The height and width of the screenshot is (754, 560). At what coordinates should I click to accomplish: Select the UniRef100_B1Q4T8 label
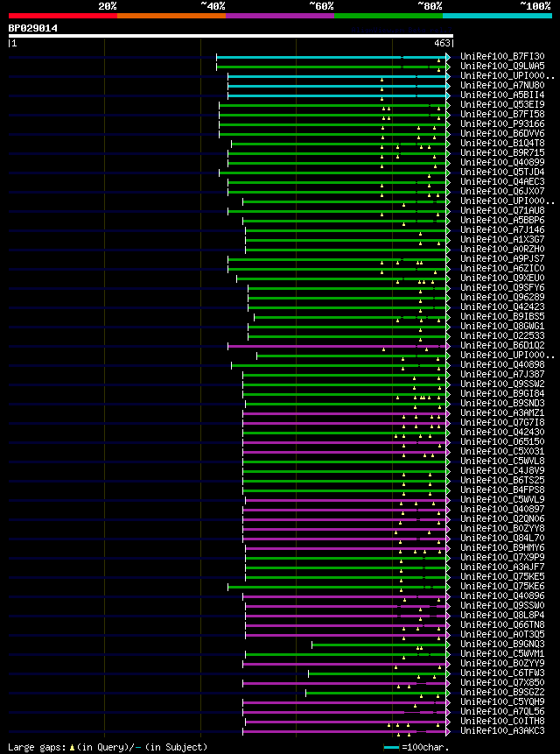point(503,144)
